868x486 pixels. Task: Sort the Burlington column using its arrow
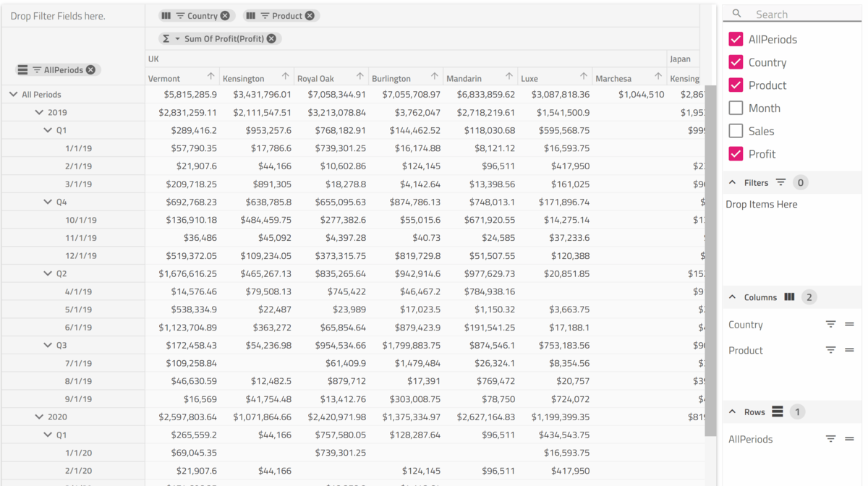click(434, 77)
